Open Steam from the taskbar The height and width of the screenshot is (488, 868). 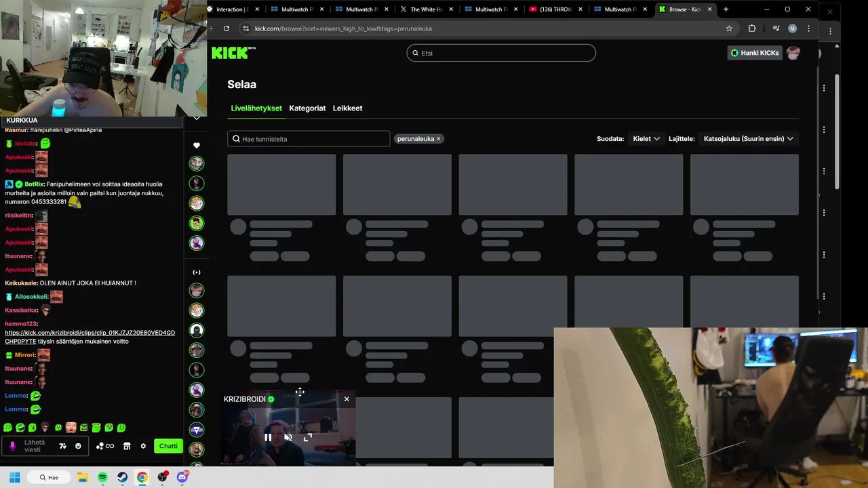coord(122,477)
